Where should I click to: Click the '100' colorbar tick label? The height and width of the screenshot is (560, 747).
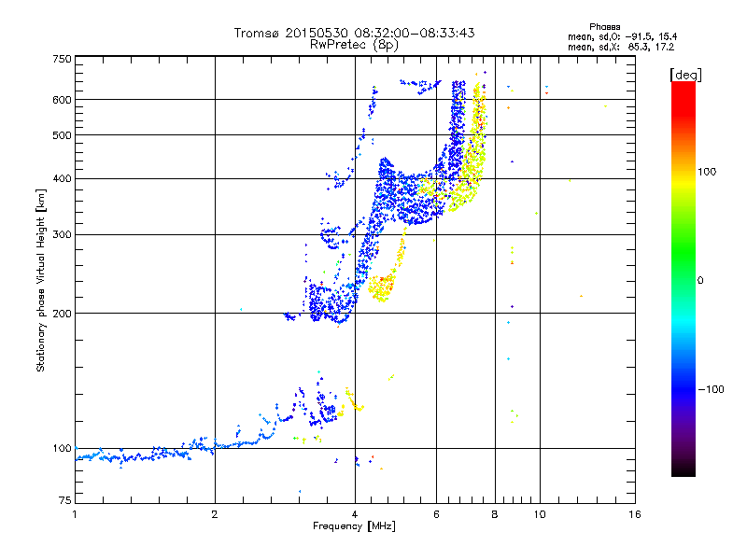[707, 172]
